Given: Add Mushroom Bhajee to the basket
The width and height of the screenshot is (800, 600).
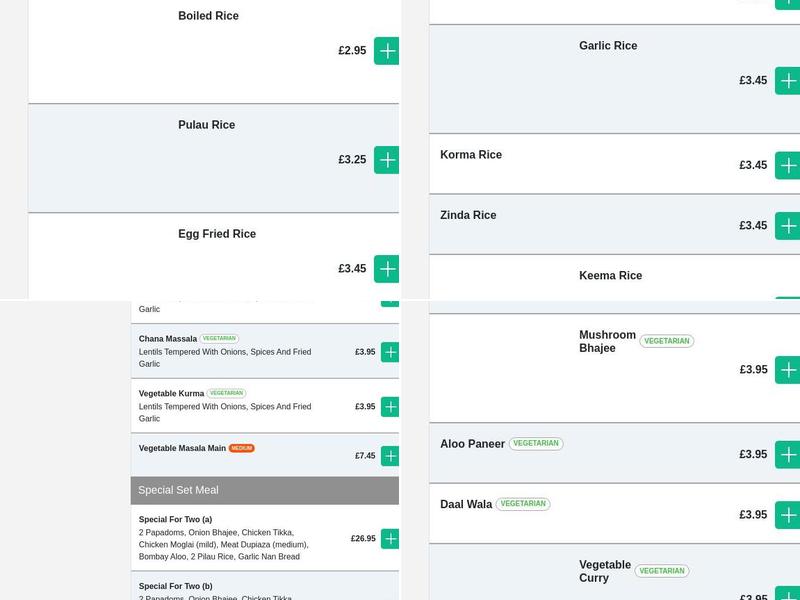Looking at the screenshot, I should [x=788, y=370].
